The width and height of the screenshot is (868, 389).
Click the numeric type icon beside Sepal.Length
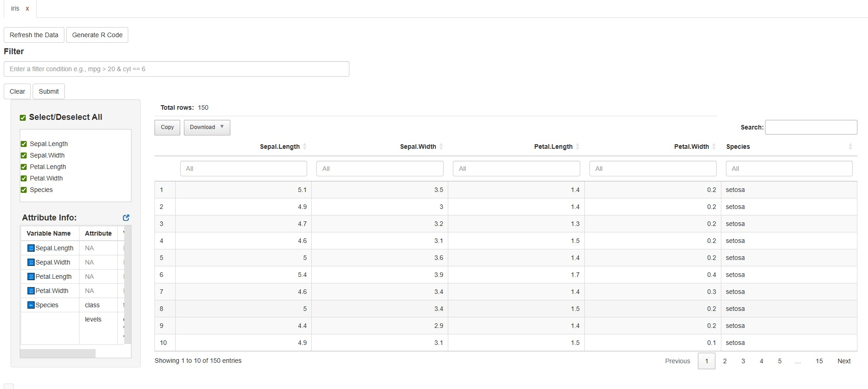[31, 248]
